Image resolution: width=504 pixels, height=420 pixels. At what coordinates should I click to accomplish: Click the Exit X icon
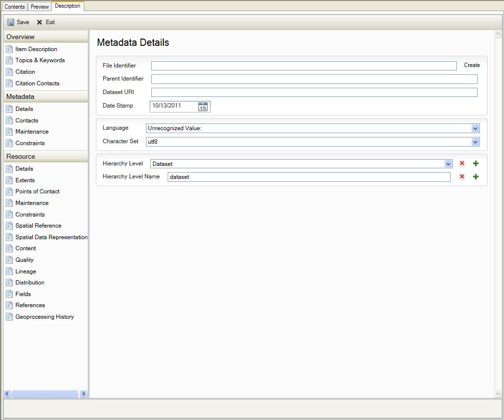pyautogui.click(x=40, y=22)
